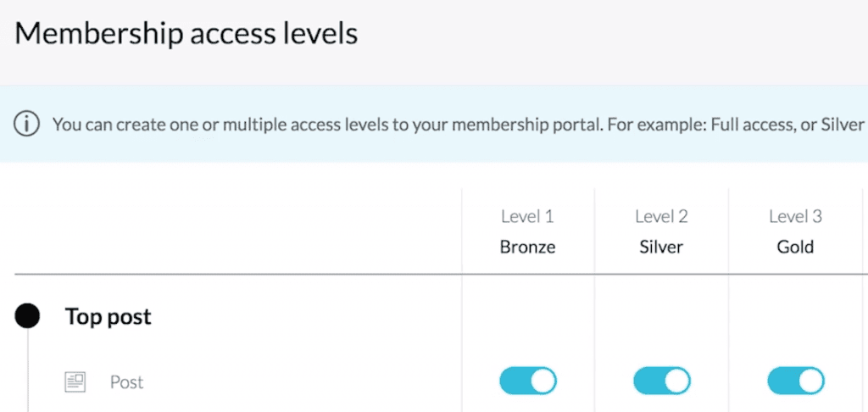868x412 pixels.
Task: Disable Silver access for Post
Action: [662, 381]
